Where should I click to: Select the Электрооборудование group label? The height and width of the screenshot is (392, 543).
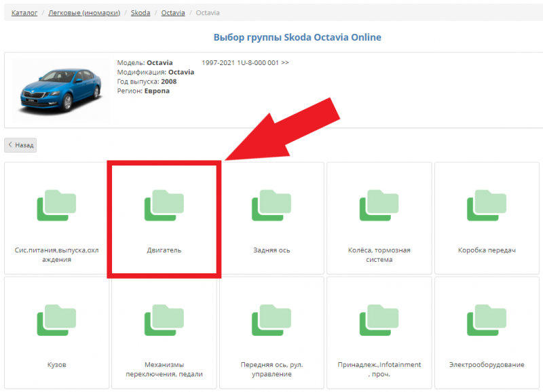click(x=487, y=365)
